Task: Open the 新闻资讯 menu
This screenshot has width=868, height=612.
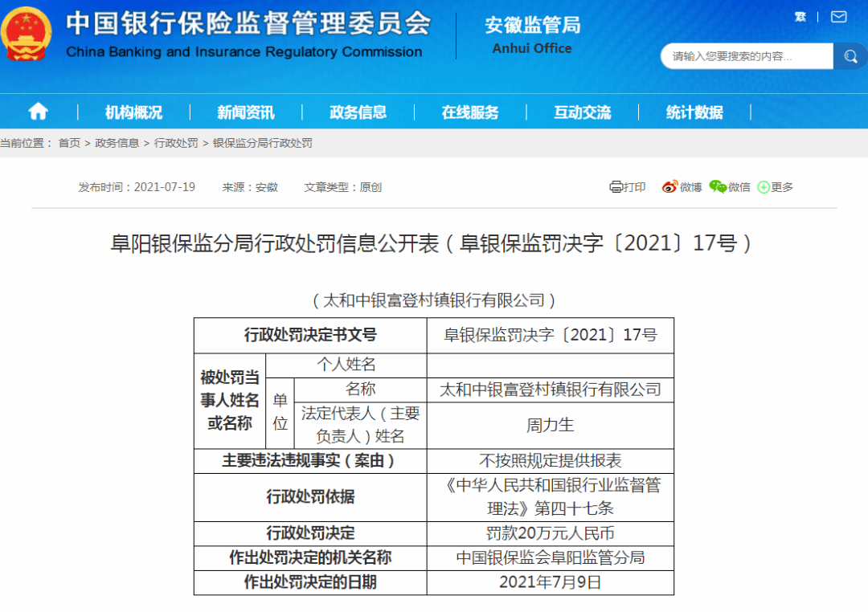Action: pyautogui.click(x=246, y=112)
